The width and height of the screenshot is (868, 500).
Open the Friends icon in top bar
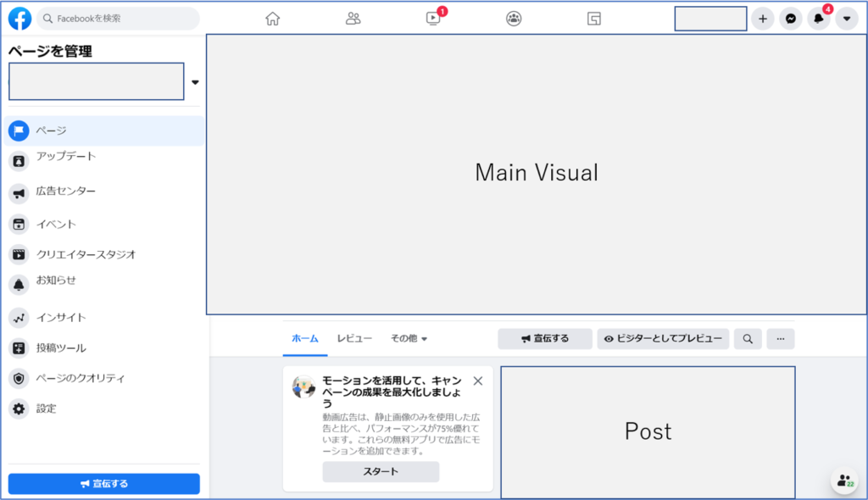(353, 19)
